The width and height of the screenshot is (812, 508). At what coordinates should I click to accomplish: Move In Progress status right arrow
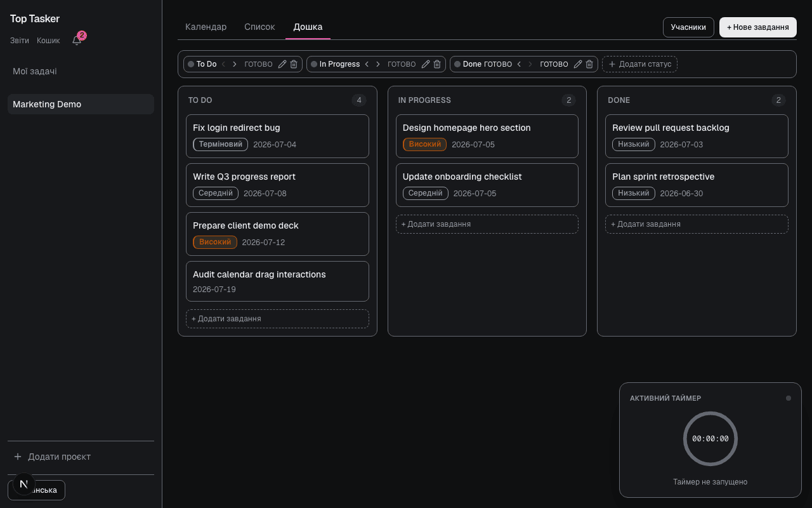pos(378,64)
